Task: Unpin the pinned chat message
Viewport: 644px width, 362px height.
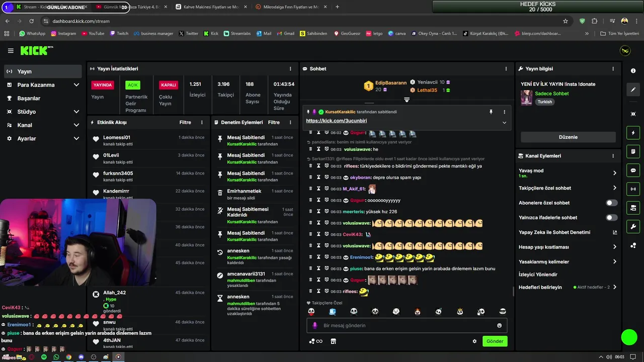Action: pos(491,112)
